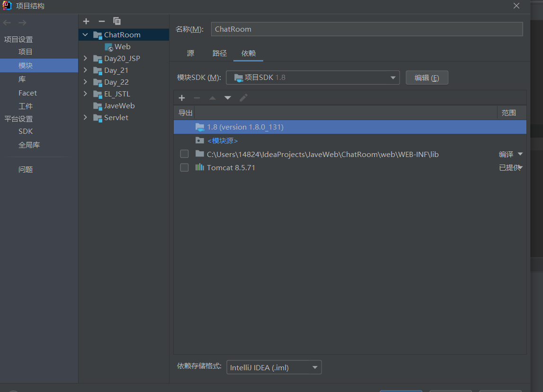This screenshot has width=543, height=392.
Task: Click the remove dependency minus icon
Action: 197,98
